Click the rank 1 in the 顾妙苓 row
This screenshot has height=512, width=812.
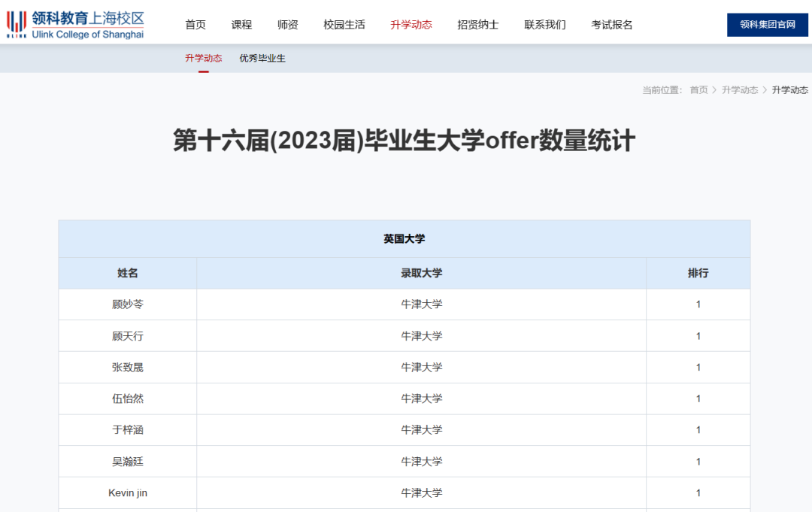point(698,304)
